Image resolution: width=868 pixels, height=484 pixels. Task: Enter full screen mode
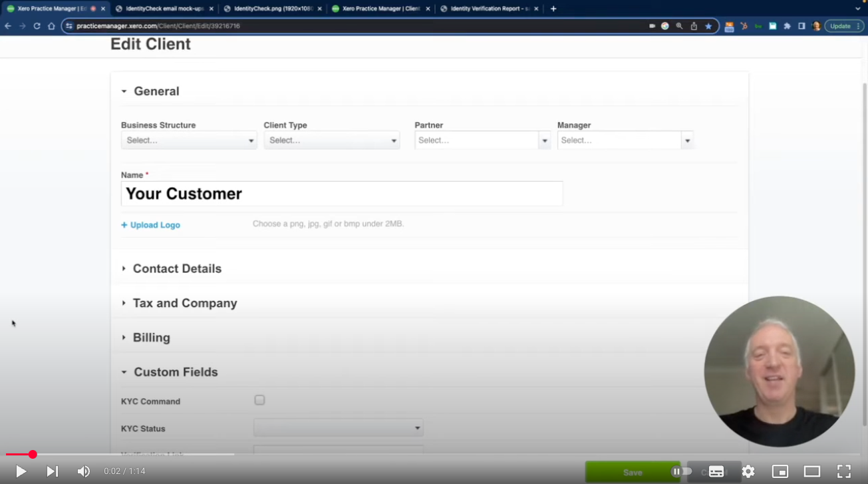click(x=844, y=471)
